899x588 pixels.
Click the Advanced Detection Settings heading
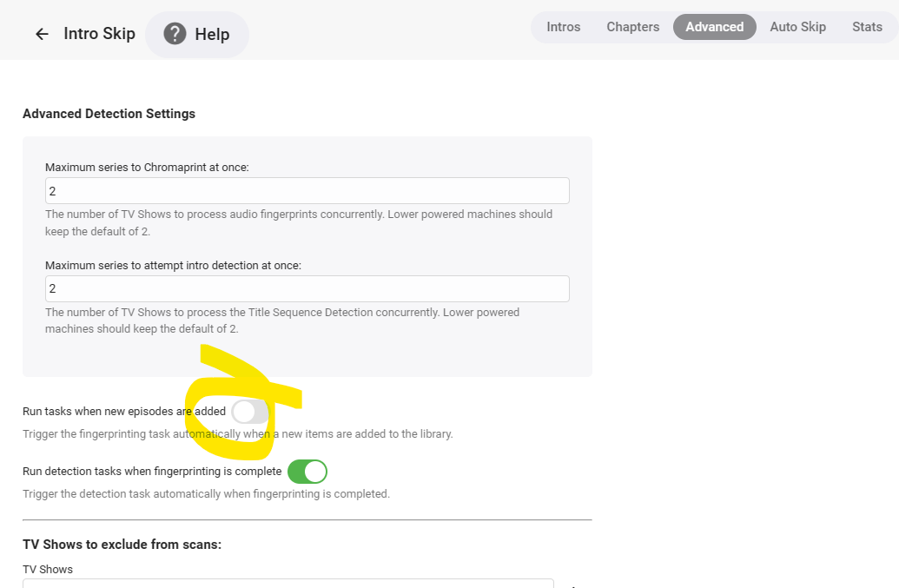click(109, 114)
